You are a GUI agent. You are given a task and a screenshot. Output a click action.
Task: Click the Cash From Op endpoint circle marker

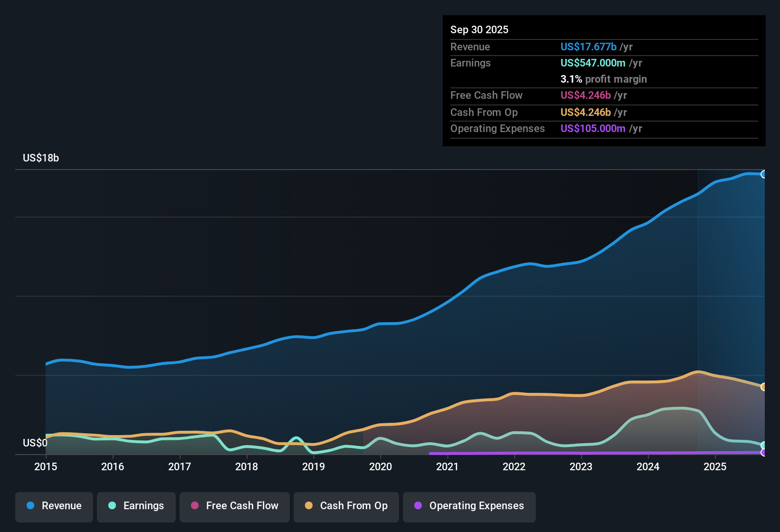[764, 386]
